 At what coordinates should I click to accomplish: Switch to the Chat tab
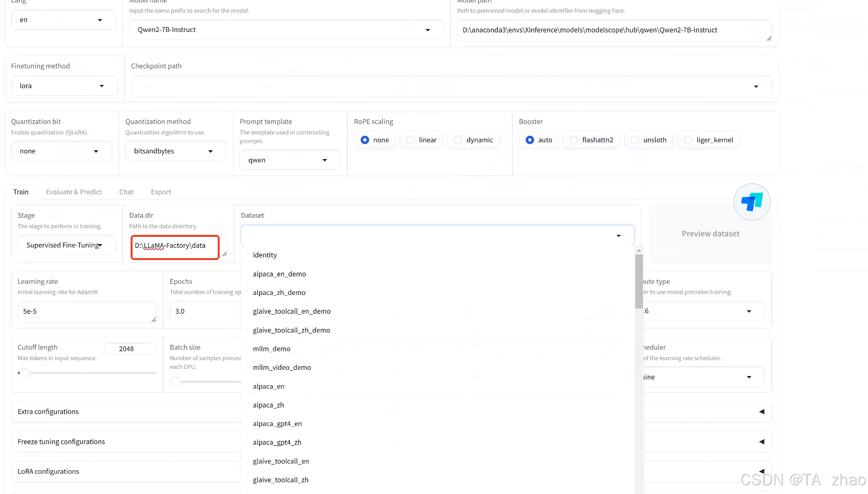[x=126, y=192]
